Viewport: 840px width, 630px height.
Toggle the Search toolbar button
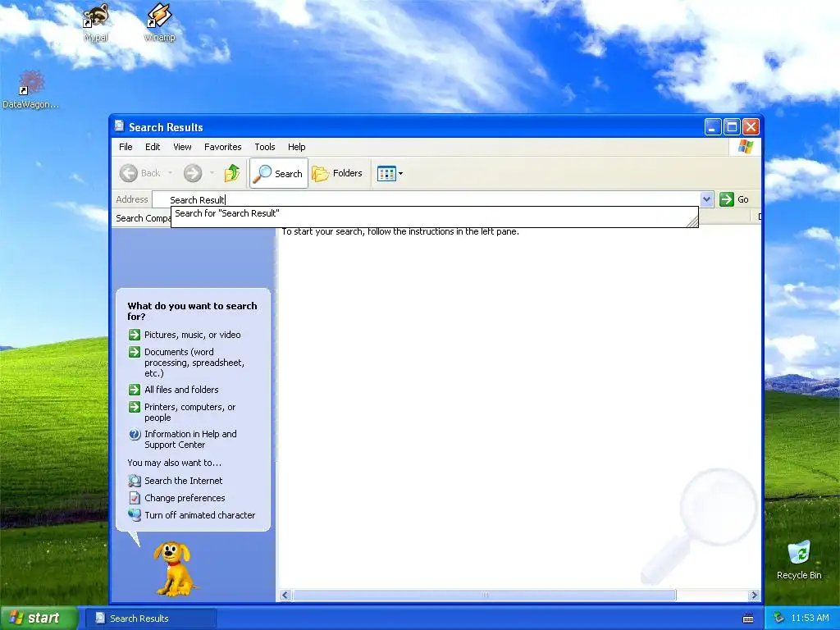click(279, 173)
